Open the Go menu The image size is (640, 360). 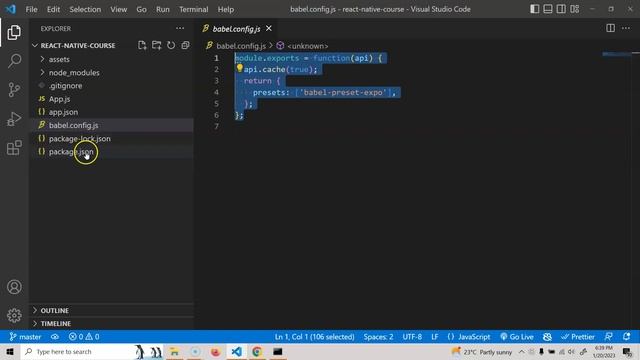click(x=141, y=9)
